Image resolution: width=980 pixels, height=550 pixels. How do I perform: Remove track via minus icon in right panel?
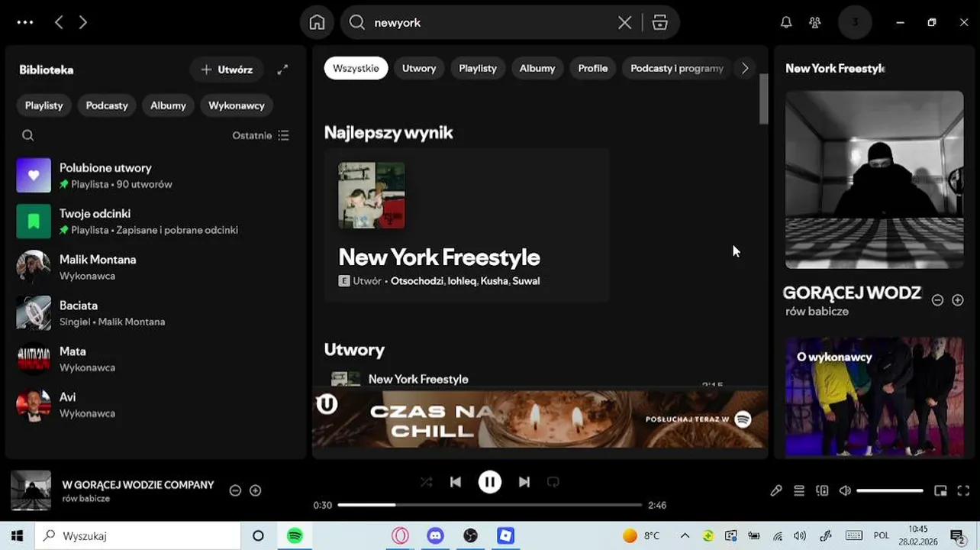[x=937, y=300]
